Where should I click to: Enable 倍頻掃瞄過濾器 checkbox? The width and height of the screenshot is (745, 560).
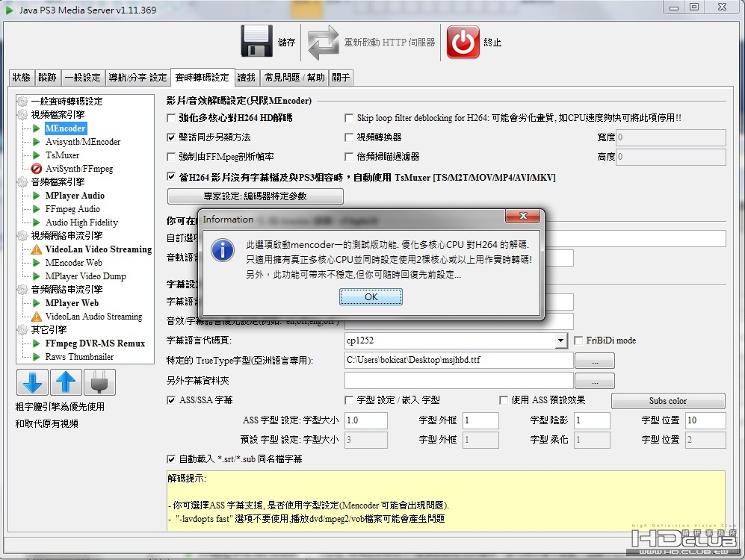[x=349, y=157]
